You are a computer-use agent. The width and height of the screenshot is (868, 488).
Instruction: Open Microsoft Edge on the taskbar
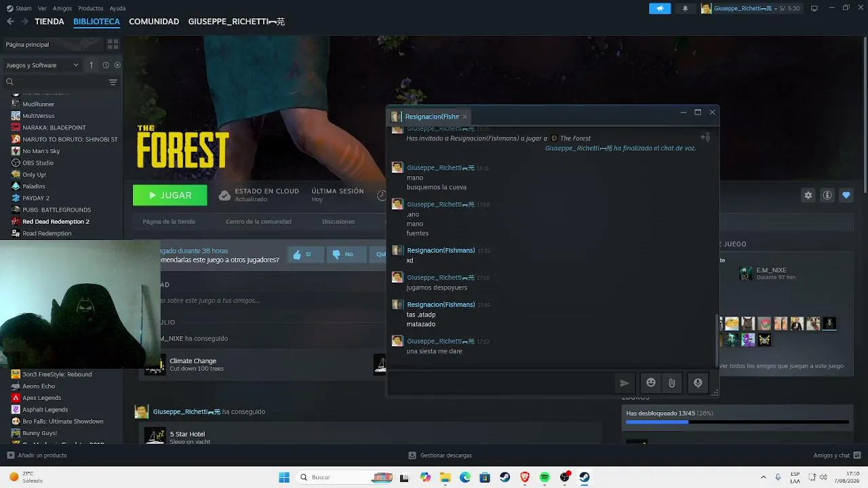465,477
